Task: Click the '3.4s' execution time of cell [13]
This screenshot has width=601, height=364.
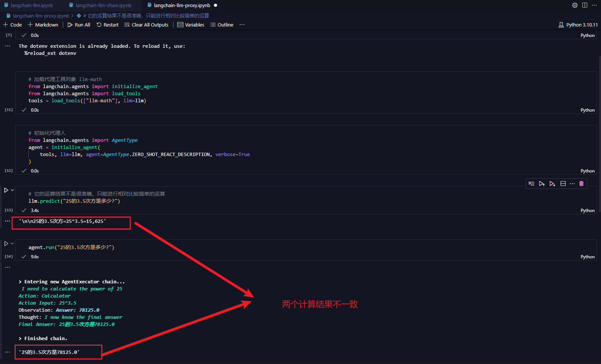Action: pyautogui.click(x=35, y=211)
